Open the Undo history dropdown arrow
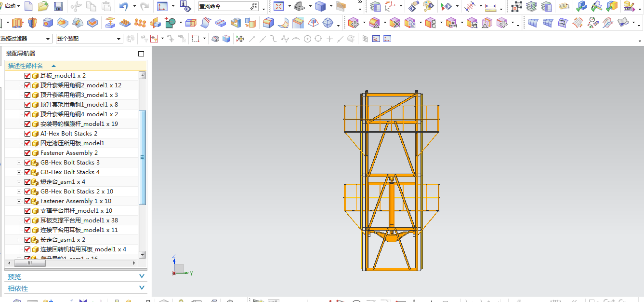644x302 pixels. (134, 7)
